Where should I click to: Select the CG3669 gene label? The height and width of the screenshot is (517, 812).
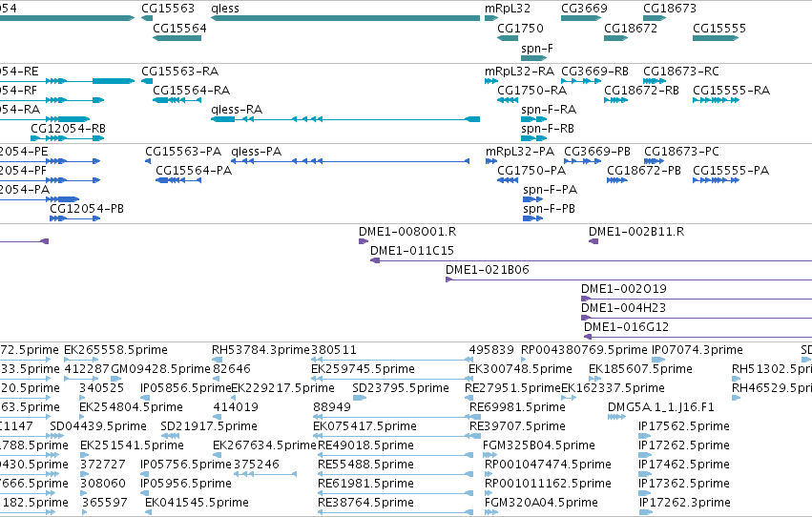point(584,9)
